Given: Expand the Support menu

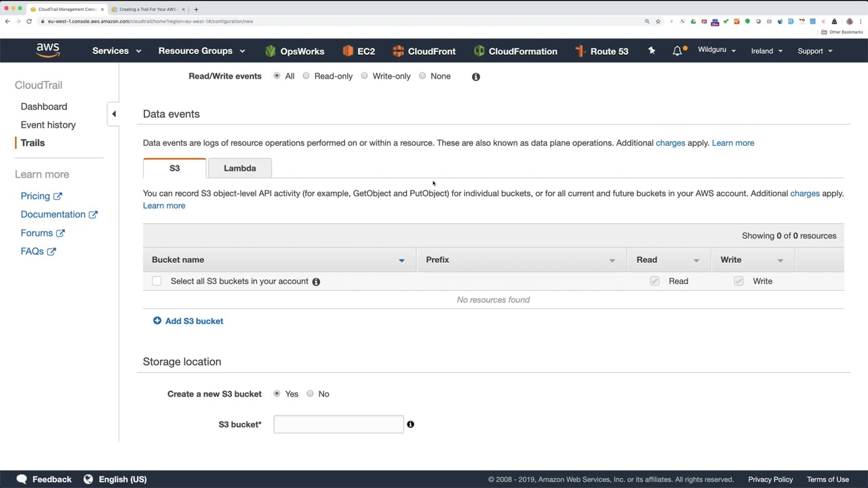Looking at the screenshot, I should click(x=815, y=51).
